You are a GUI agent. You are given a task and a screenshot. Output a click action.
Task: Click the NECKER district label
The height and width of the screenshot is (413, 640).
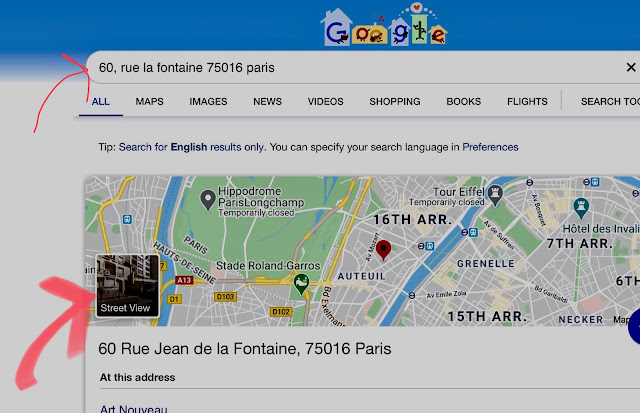click(581, 320)
